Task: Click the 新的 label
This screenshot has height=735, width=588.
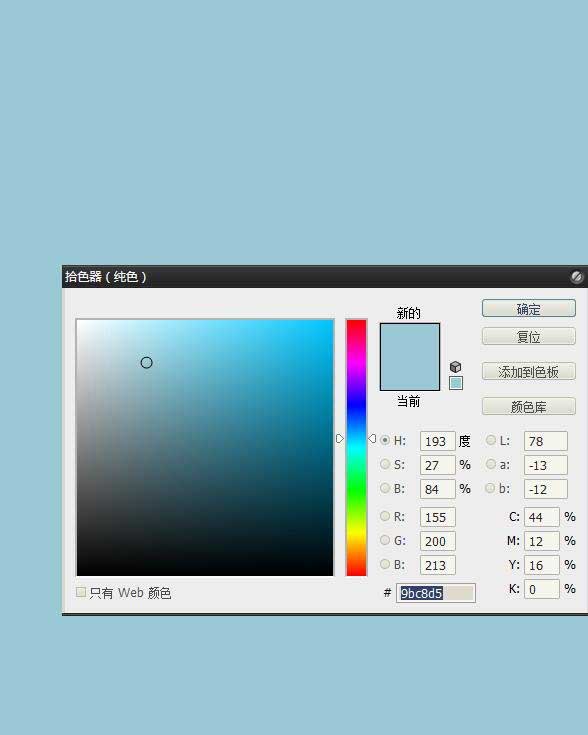Action: pyautogui.click(x=408, y=313)
